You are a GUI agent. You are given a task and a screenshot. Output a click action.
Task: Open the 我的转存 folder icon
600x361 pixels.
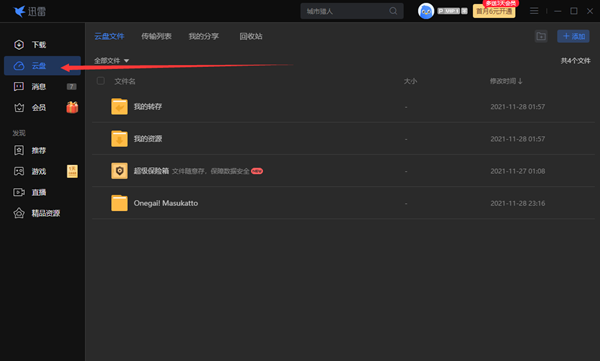(x=119, y=106)
